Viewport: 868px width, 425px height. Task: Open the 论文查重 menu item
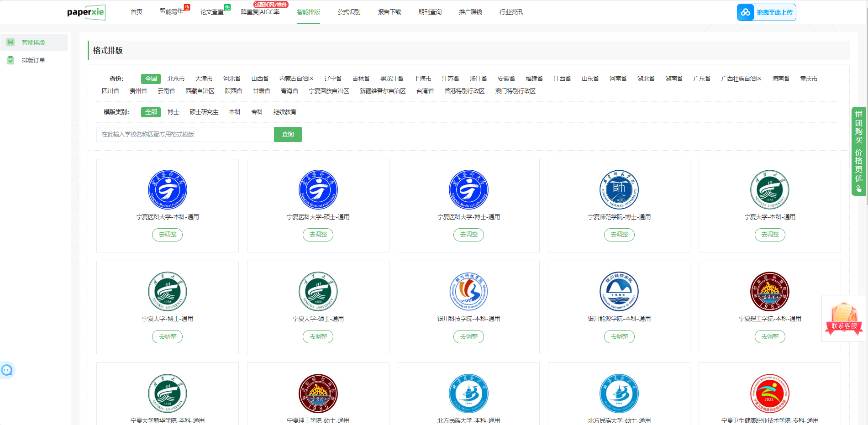pyautogui.click(x=212, y=12)
